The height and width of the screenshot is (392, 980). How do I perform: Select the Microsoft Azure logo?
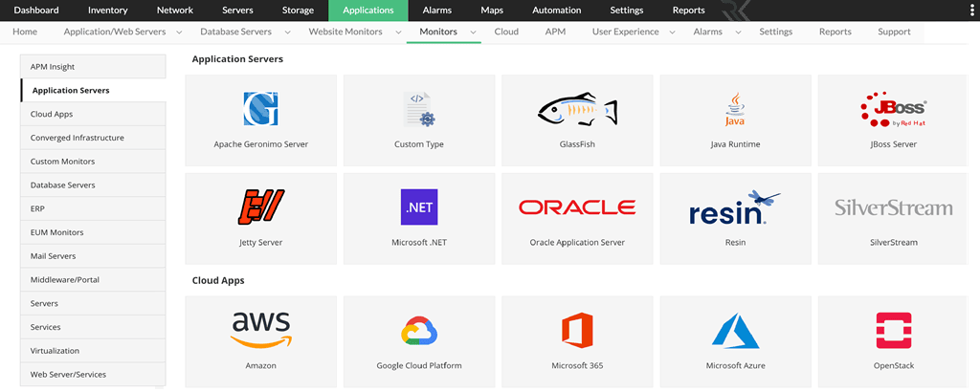click(735, 331)
